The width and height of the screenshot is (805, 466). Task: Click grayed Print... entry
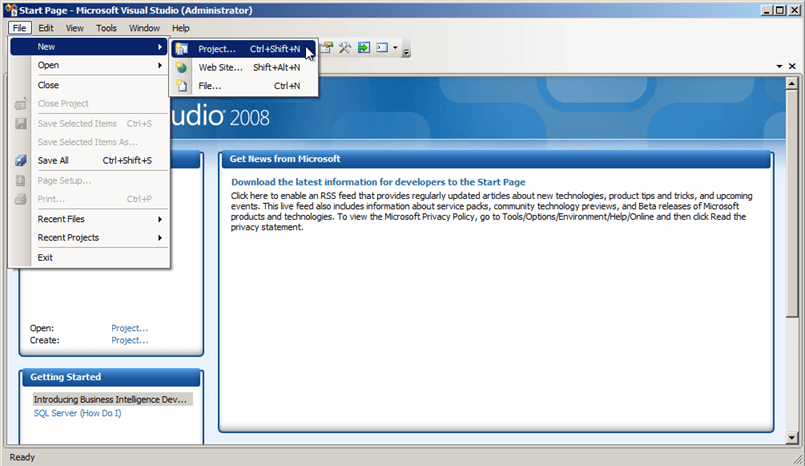89,199
